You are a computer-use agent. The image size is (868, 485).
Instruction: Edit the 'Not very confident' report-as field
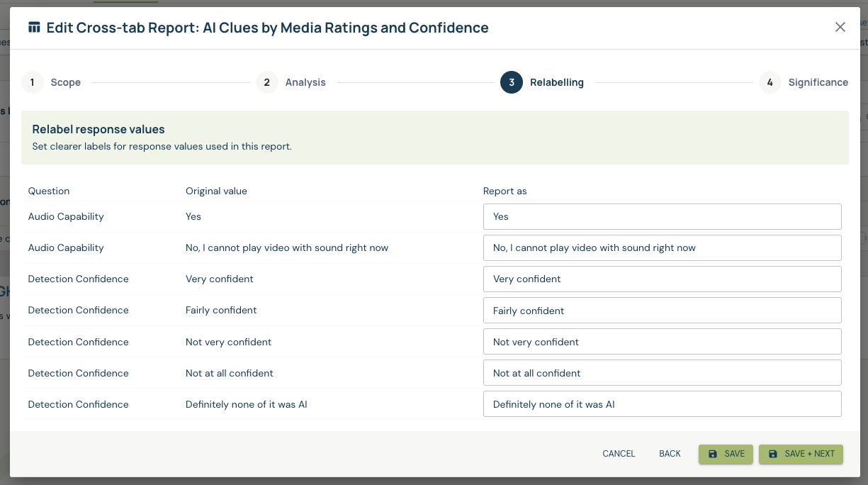(x=662, y=342)
